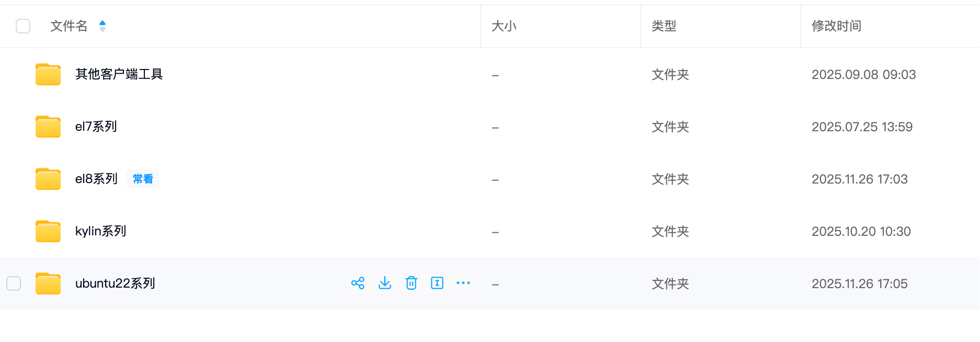Click the el7系列 folder icon

click(48, 127)
